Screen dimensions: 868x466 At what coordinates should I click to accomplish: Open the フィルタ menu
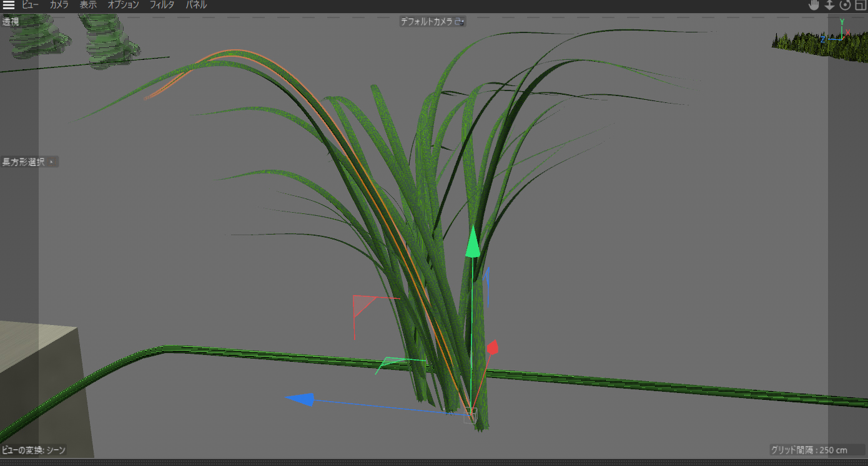coord(162,5)
